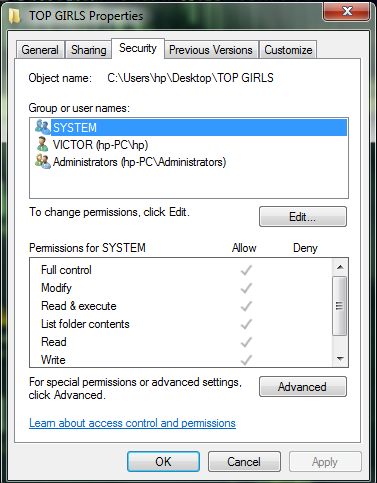
Task: Click Allow checkmark for Read row
Action: coord(246,342)
